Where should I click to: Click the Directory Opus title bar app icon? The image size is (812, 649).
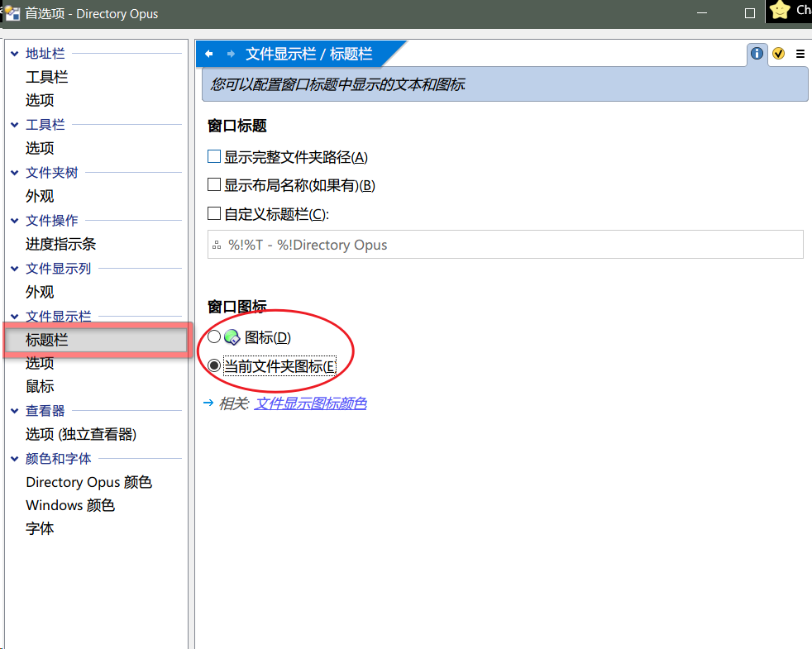(x=12, y=13)
